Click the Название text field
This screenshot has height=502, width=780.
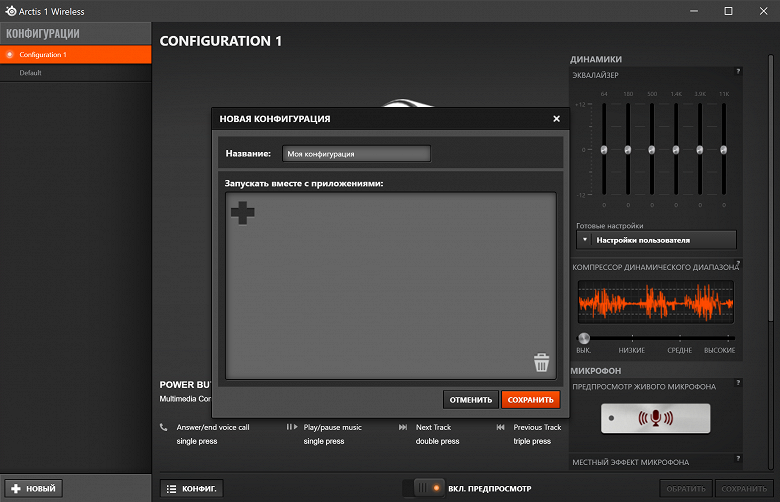pyautogui.click(x=356, y=154)
